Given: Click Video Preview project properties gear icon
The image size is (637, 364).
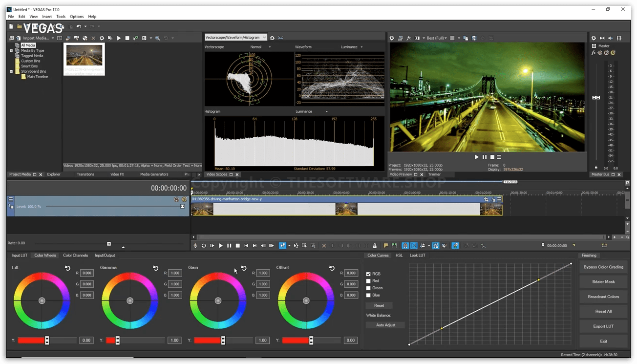Looking at the screenshot, I should coord(391,38).
